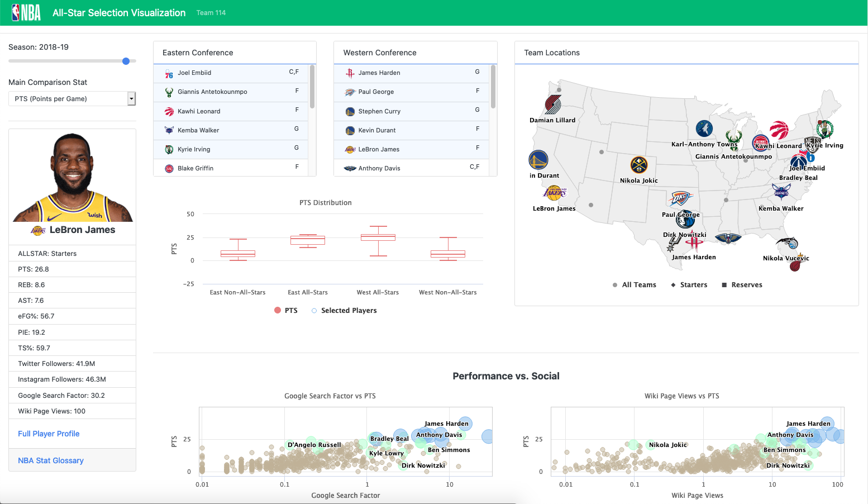
Task: Toggle the PTS legend entry
Action: point(285,311)
